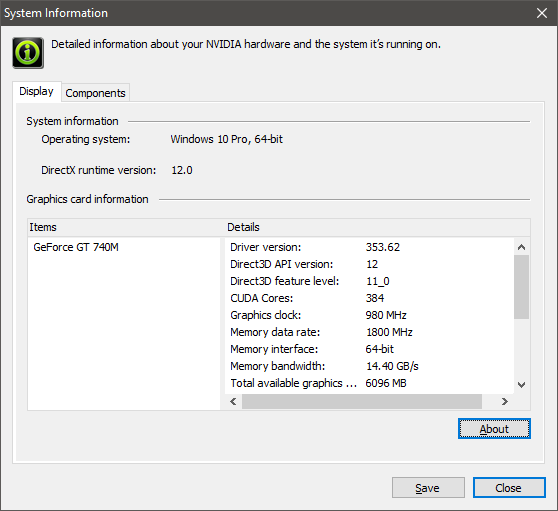Click the horizontal scrollbar thumb under Details
This screenshot has height=511, width=558.
pos(362,401)
